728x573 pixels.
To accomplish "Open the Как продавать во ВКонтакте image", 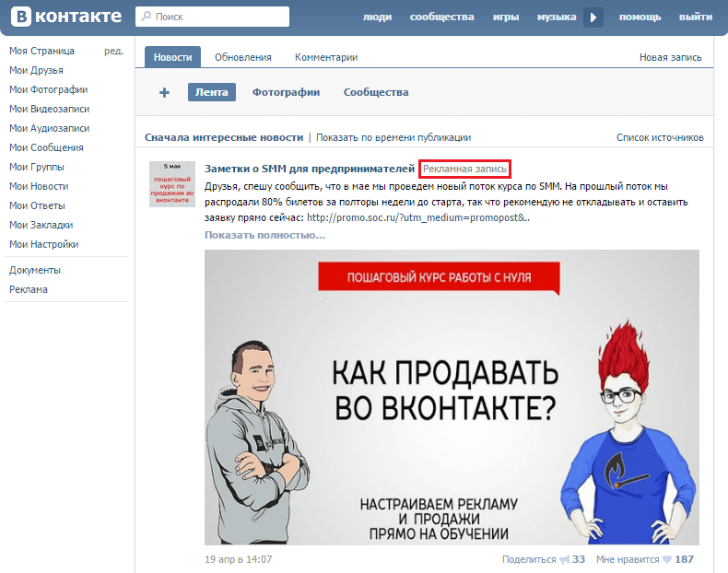I will coord(452,397).
